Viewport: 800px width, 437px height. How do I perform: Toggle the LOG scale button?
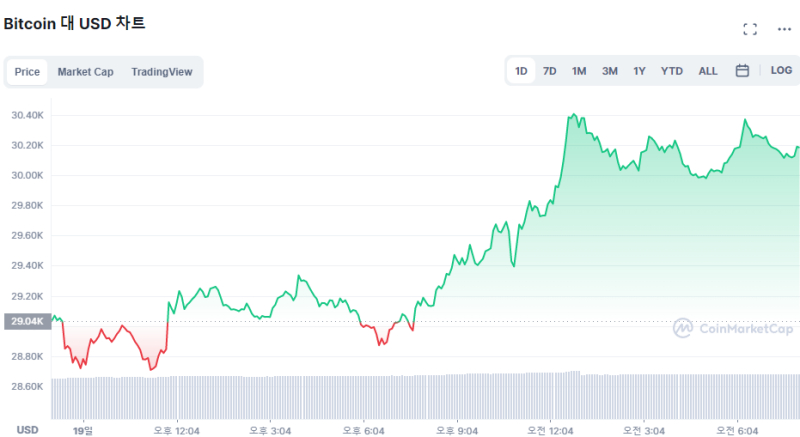(x=781, y=71)
